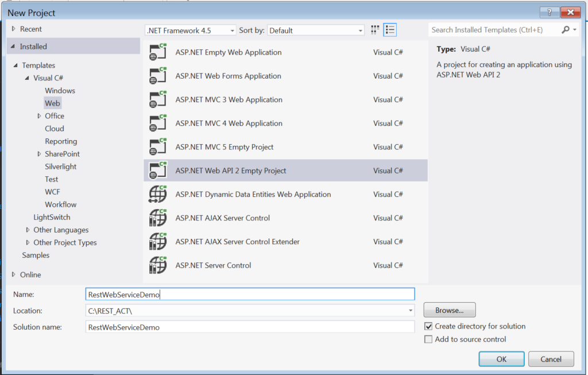Screen dimensions: 588x375
Task: Click the Cancel button
Action: pyautogui.click(x=551, y=359)
